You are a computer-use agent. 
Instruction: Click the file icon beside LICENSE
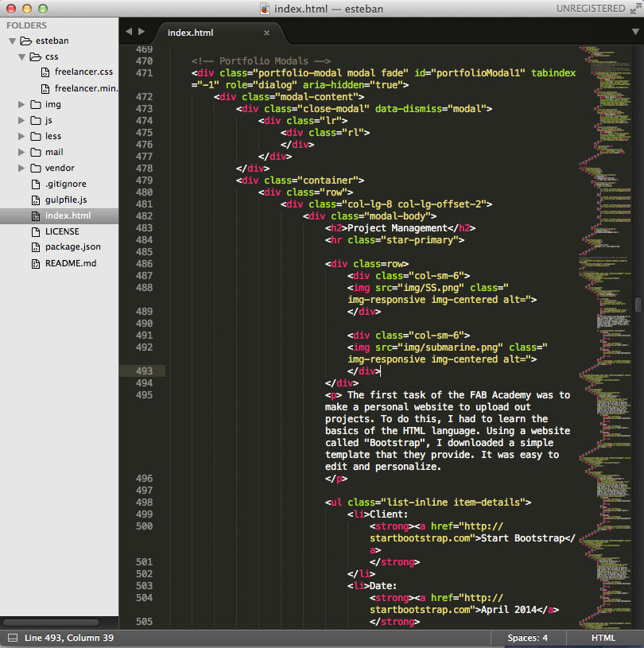[36, 231]
